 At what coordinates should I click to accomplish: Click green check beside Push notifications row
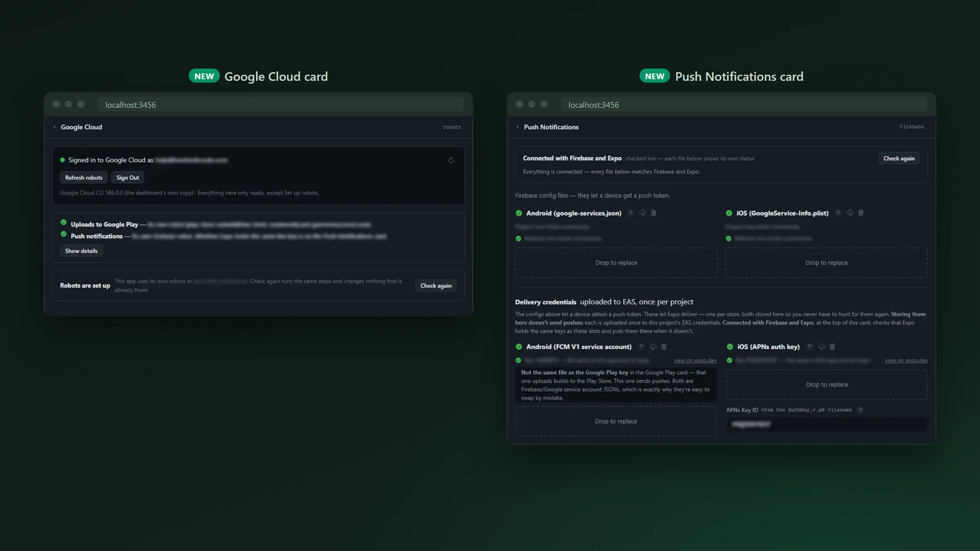[x=64, y=234]
